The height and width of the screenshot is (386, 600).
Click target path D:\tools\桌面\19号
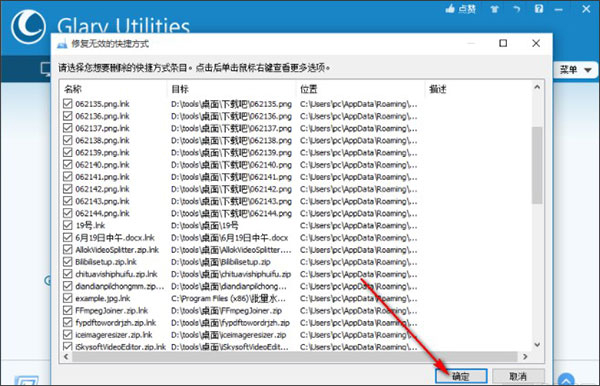205,225
